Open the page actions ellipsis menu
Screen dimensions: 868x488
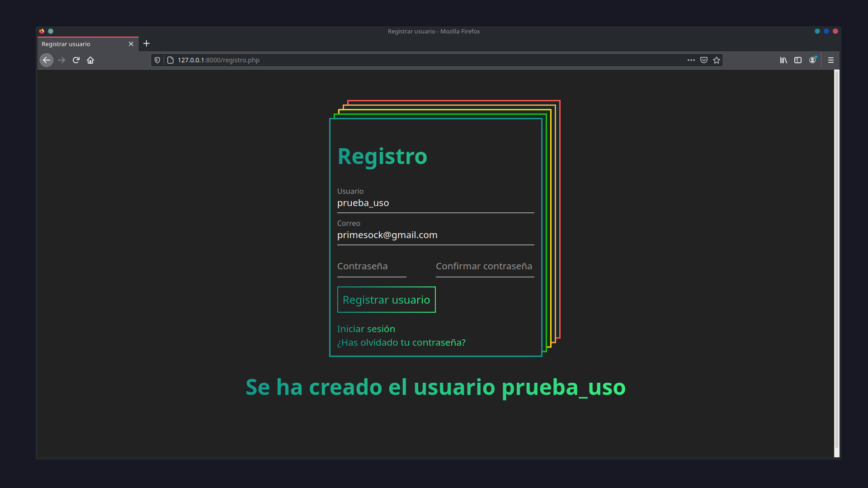coord(691,60)
